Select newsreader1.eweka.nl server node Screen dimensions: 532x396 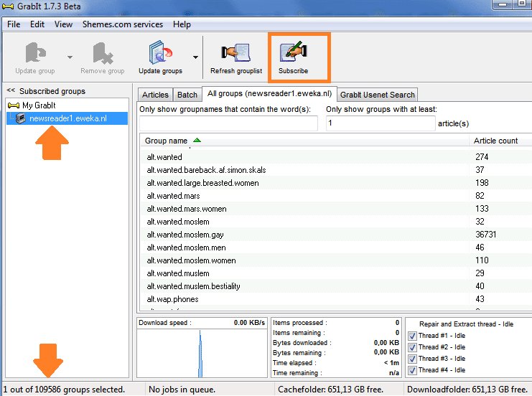tap(68, 118)
